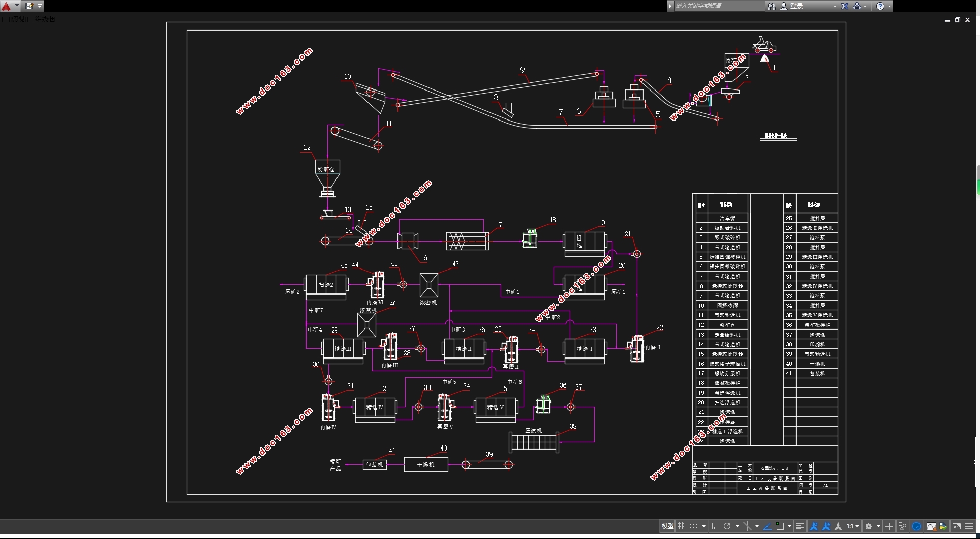Click the 再磨Ⅰ label in drawing
The height and width of the screenshot is (539, 980).
653,347
